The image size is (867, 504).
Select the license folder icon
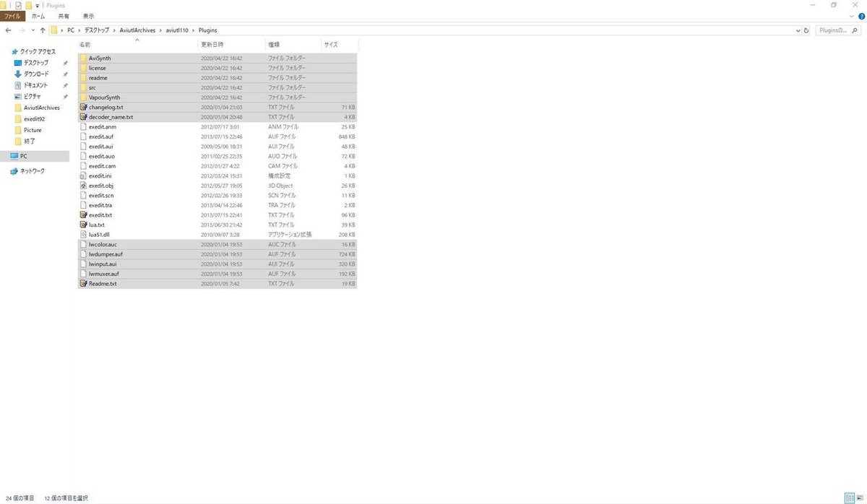pyautogui.click(x=83, y=68)
